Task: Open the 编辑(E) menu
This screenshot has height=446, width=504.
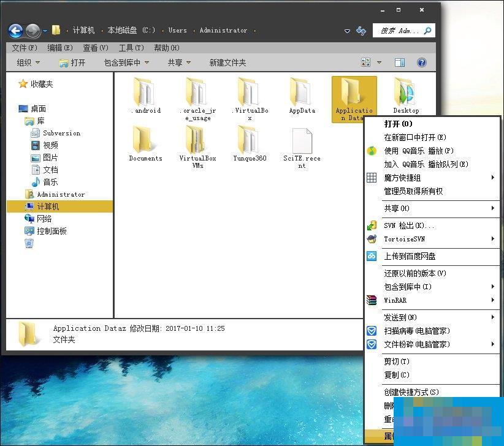Action: pos(60,48)
